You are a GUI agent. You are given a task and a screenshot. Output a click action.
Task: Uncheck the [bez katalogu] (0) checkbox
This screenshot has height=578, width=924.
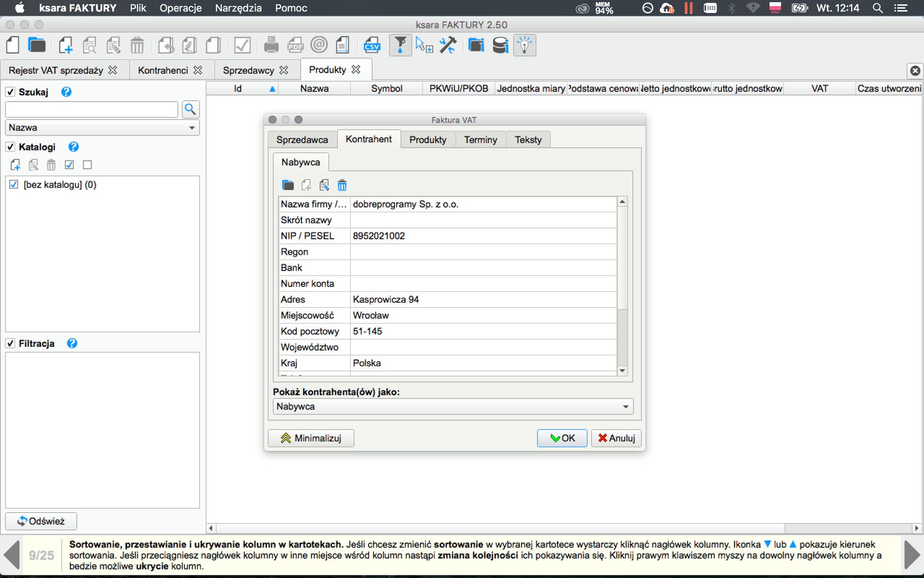(x=14, y=184)
